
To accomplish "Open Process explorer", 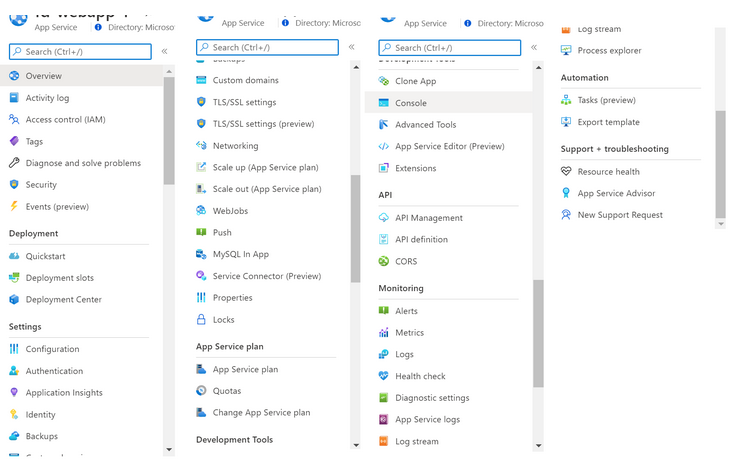I will point(609,50).
